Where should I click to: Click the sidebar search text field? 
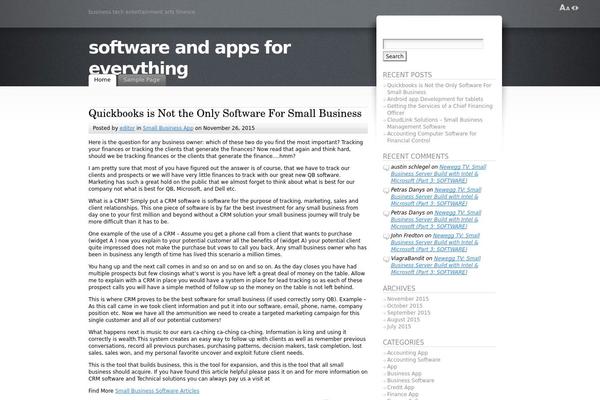pos(433,44)
